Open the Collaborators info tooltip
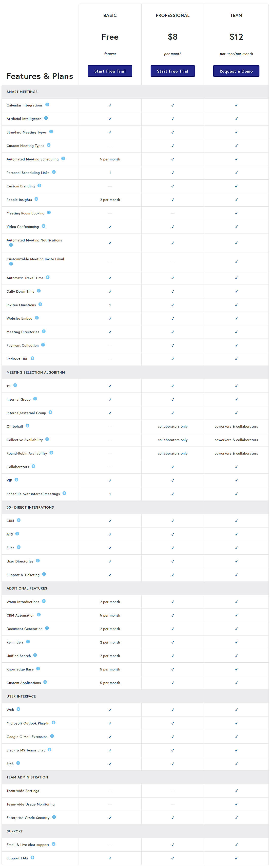Screen dimensions: 271x868 click(33, 466)
